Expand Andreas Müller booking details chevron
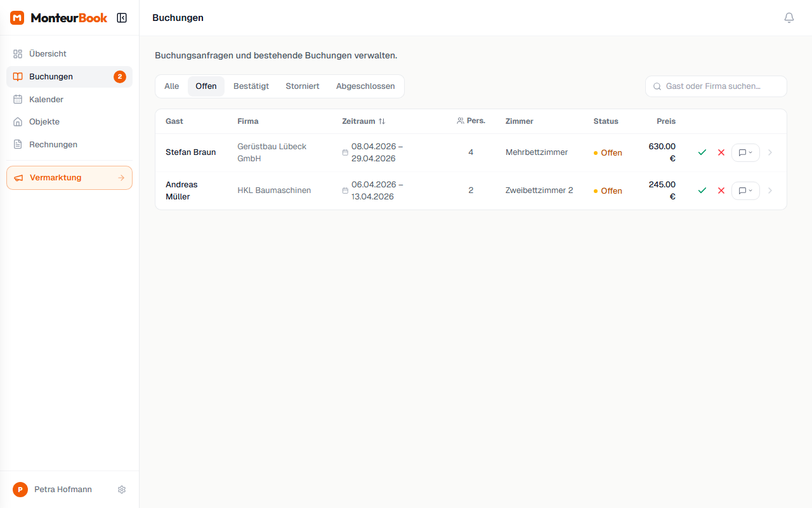This screenshot has width=812, height=508. (x=770, y=190)
